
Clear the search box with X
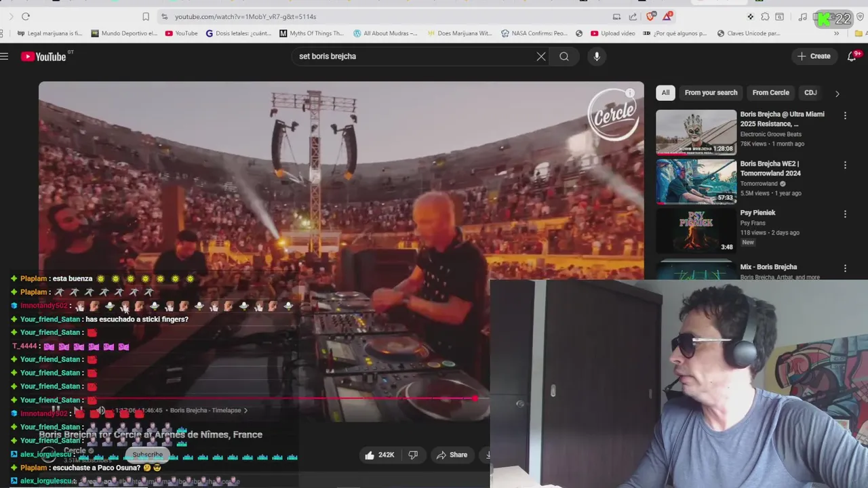[x=541, y=56]
